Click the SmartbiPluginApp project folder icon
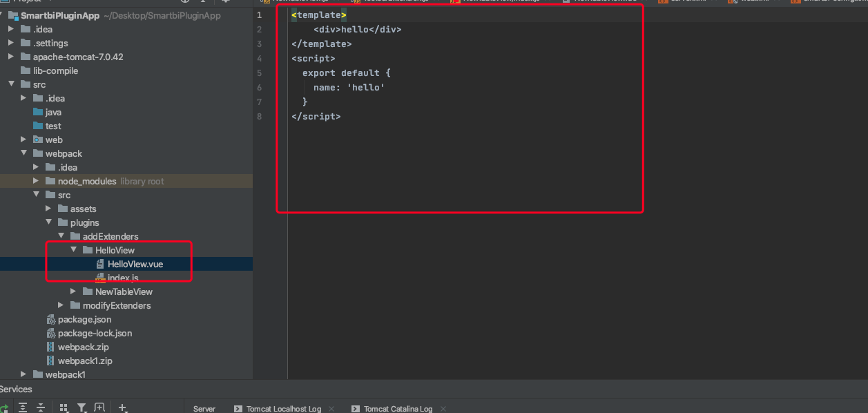868x413 pixels. [x=13, y=15]
